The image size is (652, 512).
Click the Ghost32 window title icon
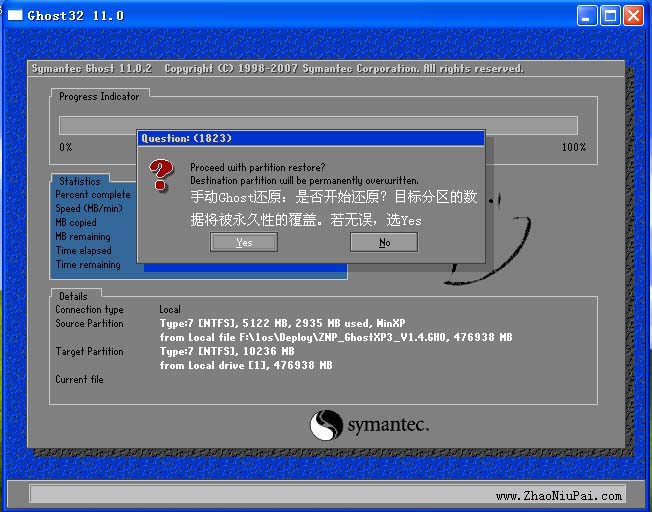(x=15, y=15)
